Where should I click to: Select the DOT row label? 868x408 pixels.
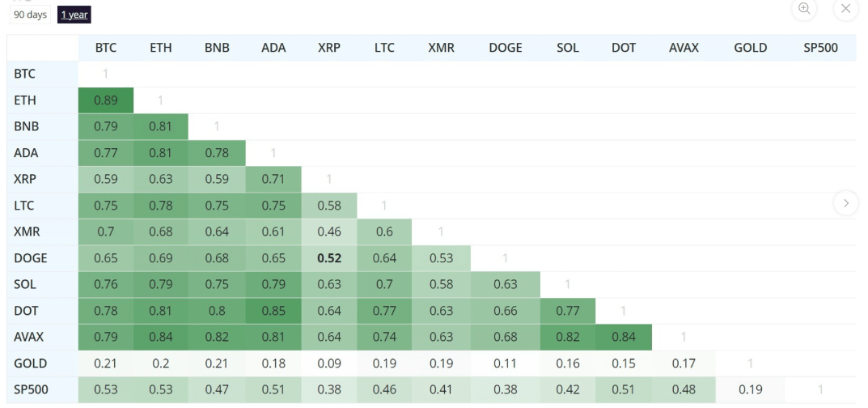[x=43, y=311]
